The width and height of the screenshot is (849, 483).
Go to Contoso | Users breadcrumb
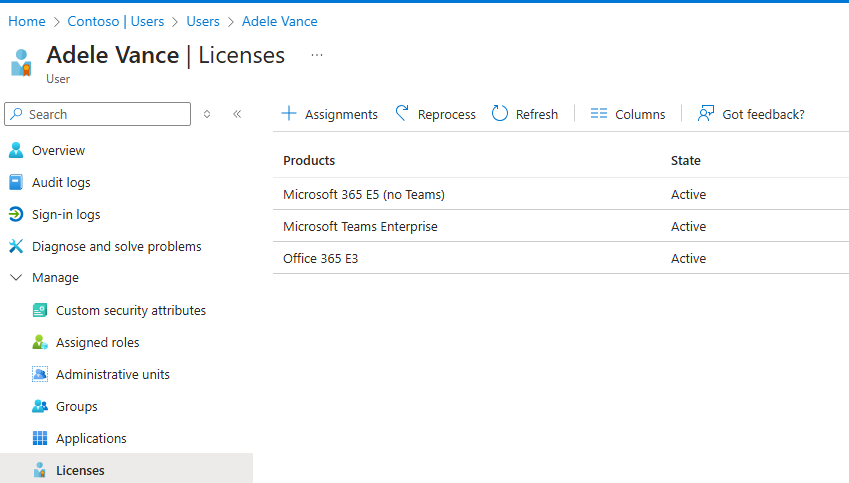(115, 21)
